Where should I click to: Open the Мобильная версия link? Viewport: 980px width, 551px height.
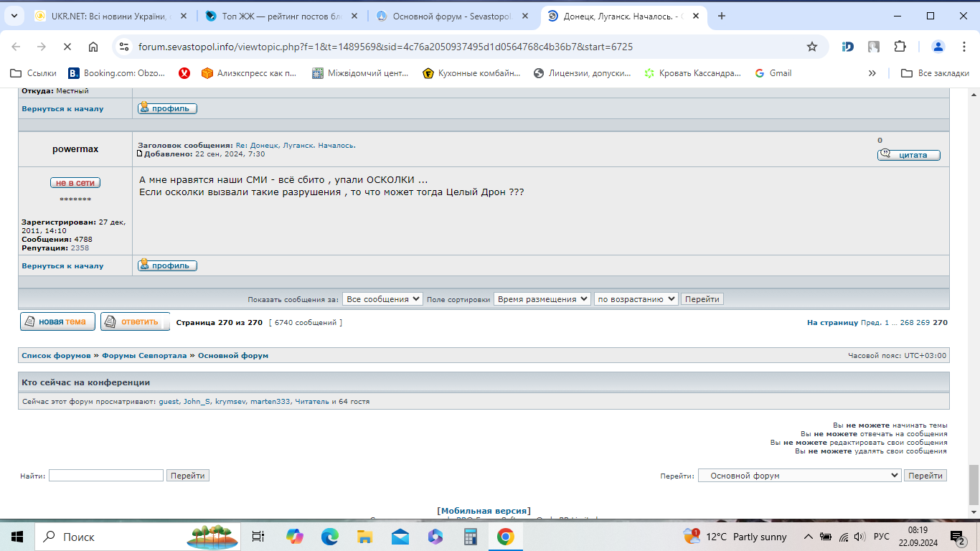[484, 511]
